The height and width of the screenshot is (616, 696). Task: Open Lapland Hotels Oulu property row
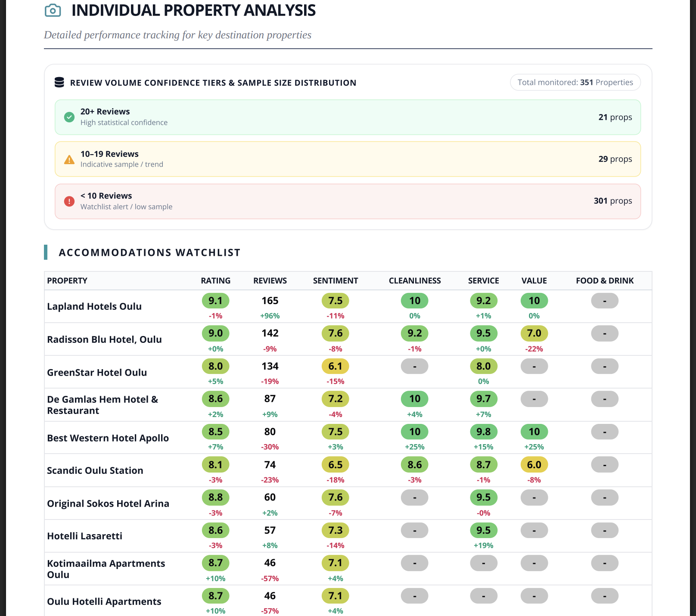tap(348, 306)
